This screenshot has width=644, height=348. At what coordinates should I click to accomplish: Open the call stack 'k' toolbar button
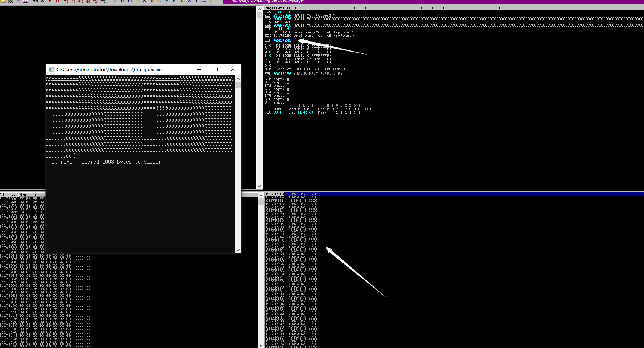tap(174, 1)
